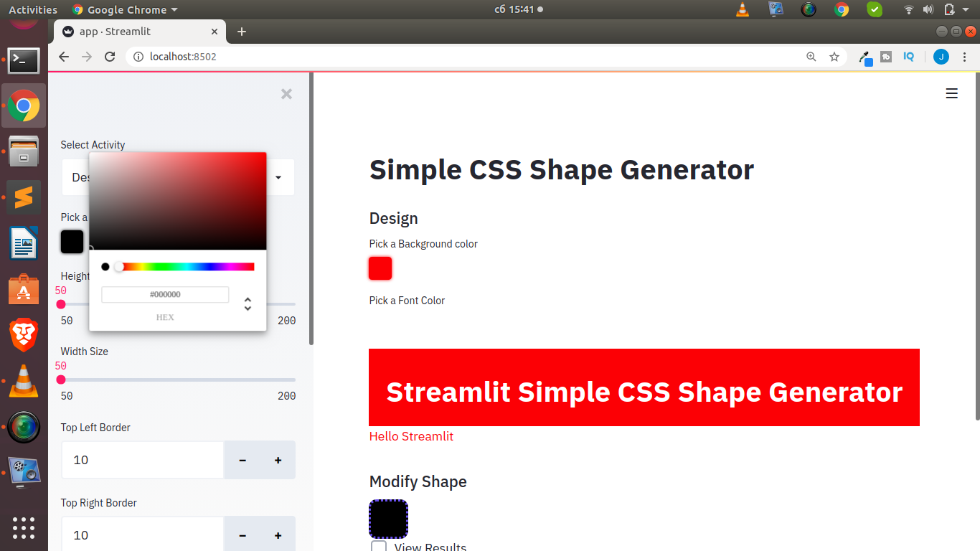Enable the View Results checkbox

(379, 547)
